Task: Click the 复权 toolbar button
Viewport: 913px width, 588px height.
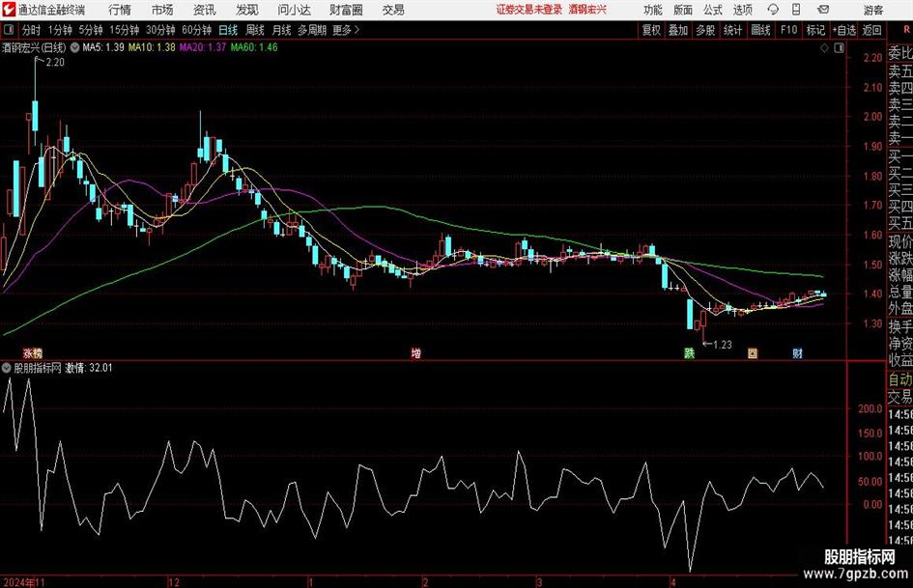Action: point(651,30)
